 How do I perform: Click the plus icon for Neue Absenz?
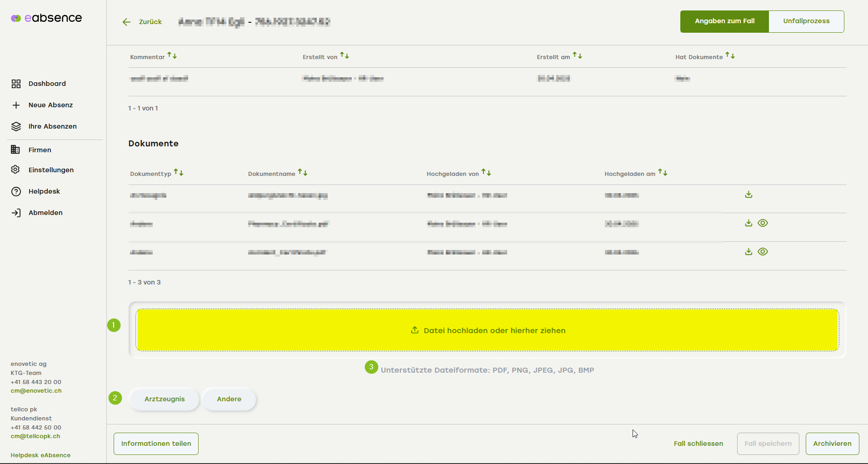pyautogui.click(x=16, y=105)
